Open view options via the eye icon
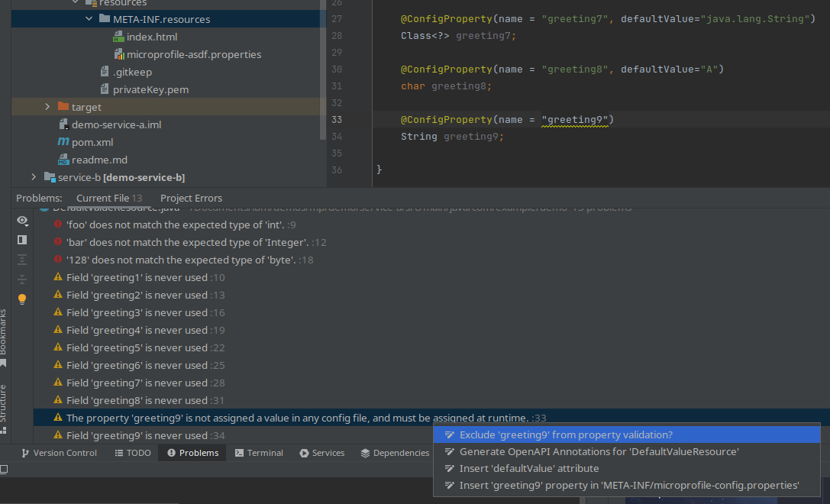 [x=22, y=221]
